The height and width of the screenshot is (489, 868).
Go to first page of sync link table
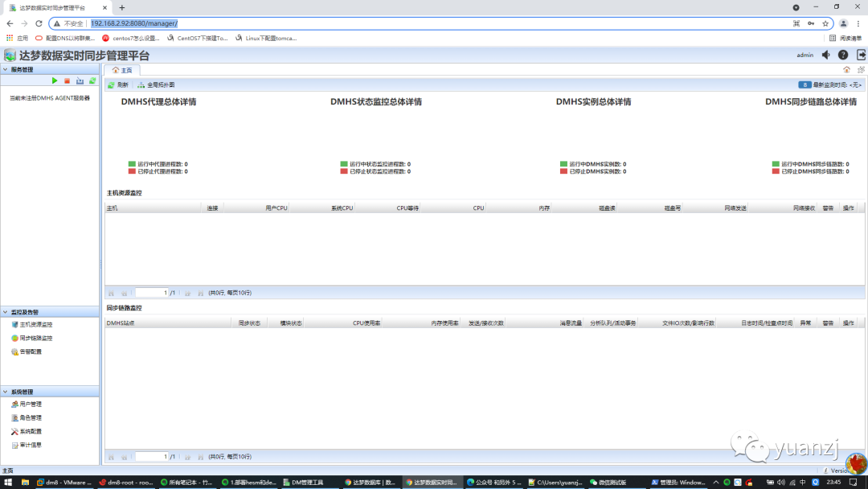[x=111, y=457]
